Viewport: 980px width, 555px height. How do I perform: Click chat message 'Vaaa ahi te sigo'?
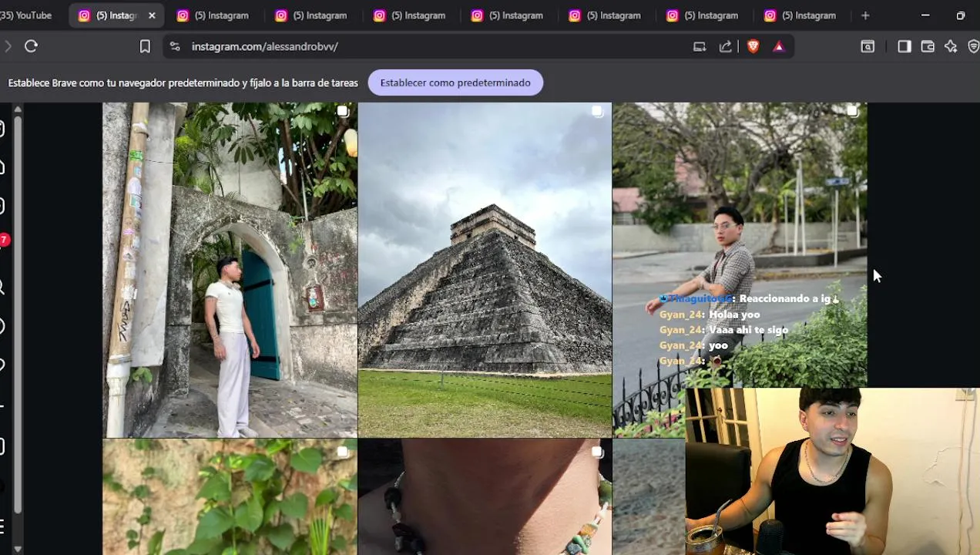pyautogui.click(x=748, y=330)
